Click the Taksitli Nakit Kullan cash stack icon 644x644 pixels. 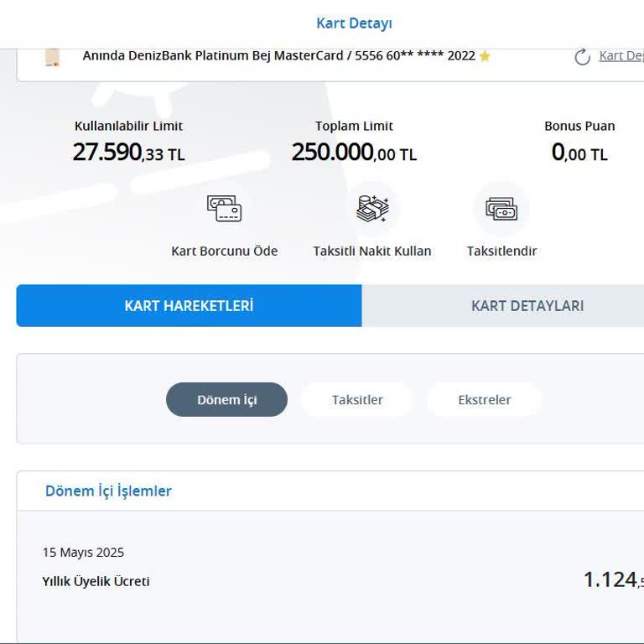tap(372, 209)
